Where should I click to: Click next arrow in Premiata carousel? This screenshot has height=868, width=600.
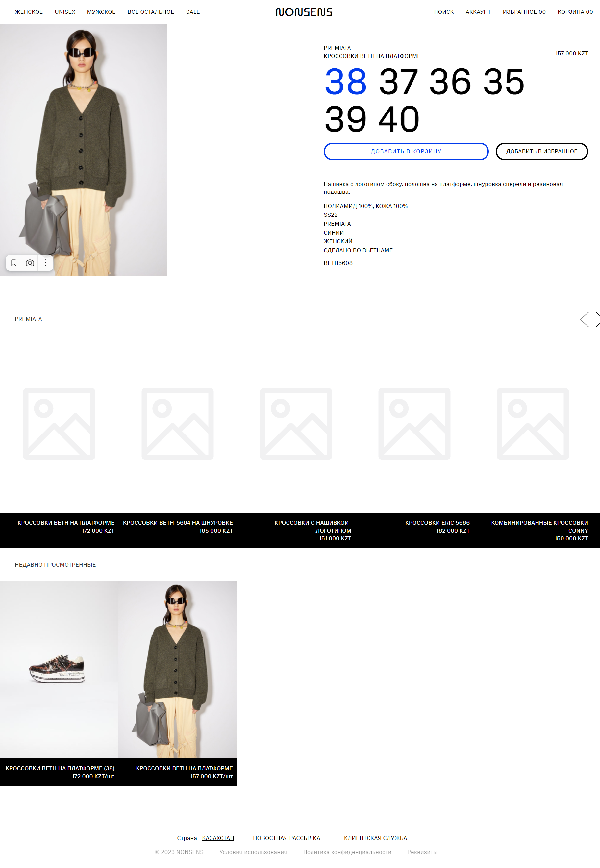tap(597, 319)
